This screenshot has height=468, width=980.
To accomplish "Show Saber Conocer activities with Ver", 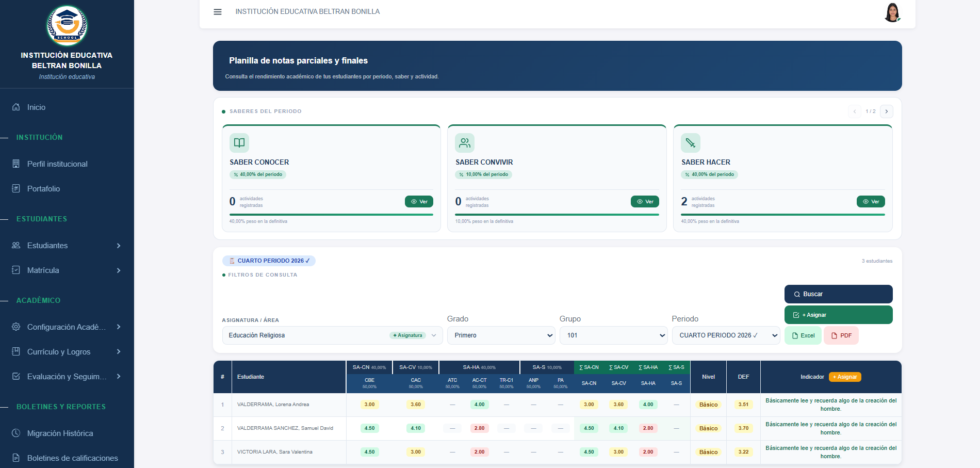I will tap(419, 202).
